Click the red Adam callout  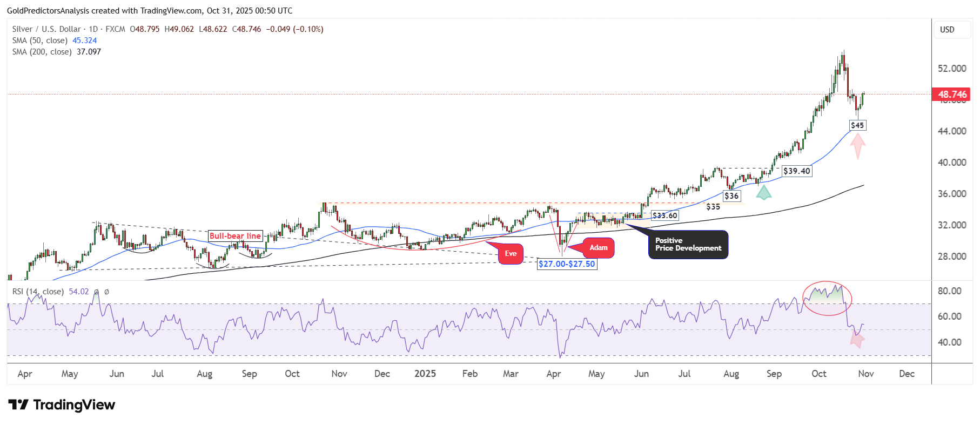[598, 248]
